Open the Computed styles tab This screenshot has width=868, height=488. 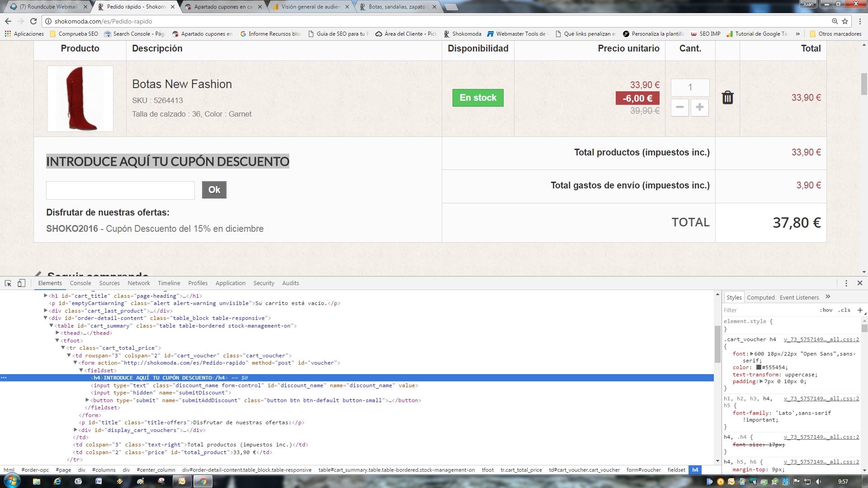point(760,297)
